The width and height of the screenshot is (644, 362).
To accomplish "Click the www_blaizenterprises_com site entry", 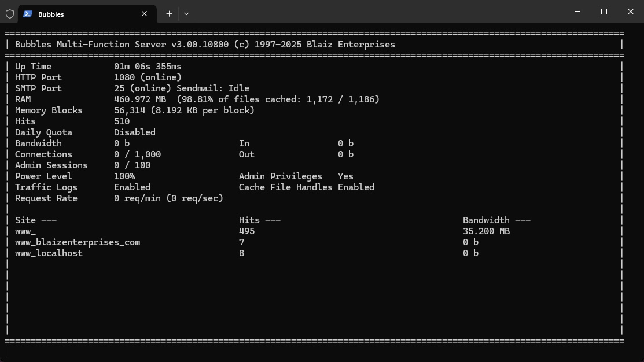I will (78, 242).
